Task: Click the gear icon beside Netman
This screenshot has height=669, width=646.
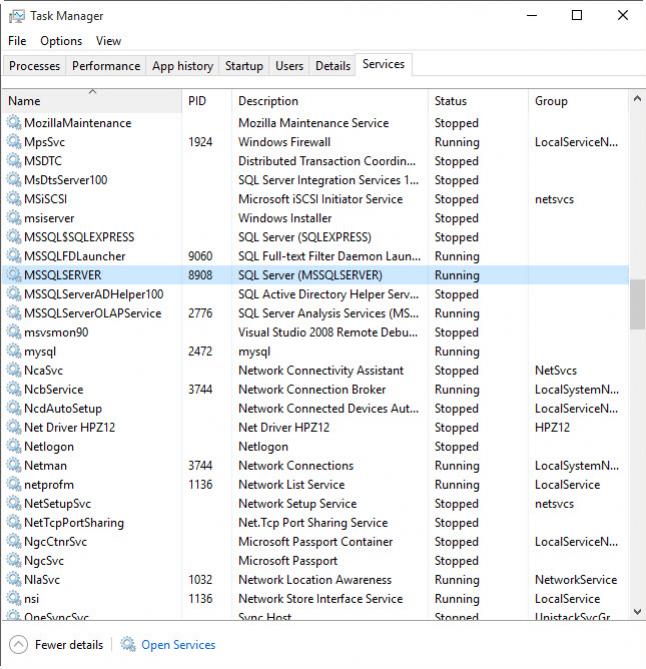Action: [x=14, y=465]
